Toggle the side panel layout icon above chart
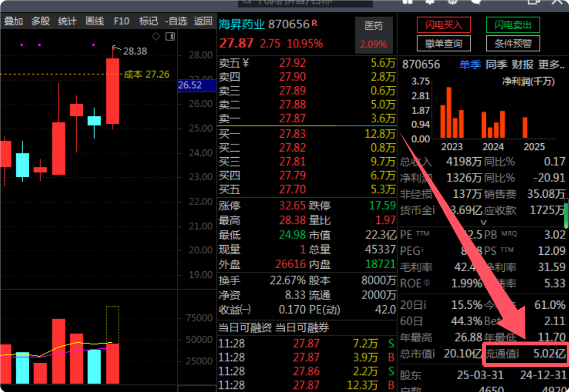 [170, 36]
